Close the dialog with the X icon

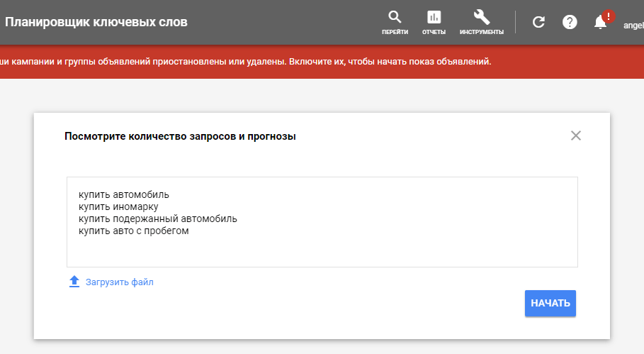point(575,135)
